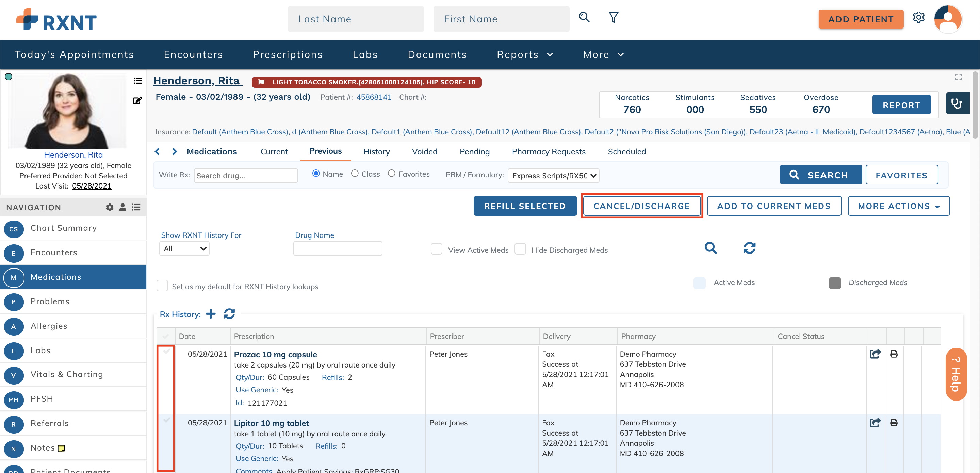980x473 pixels.
Task: Check the Lipitor 10 mg row checkbox
Action: pos(166,420)
